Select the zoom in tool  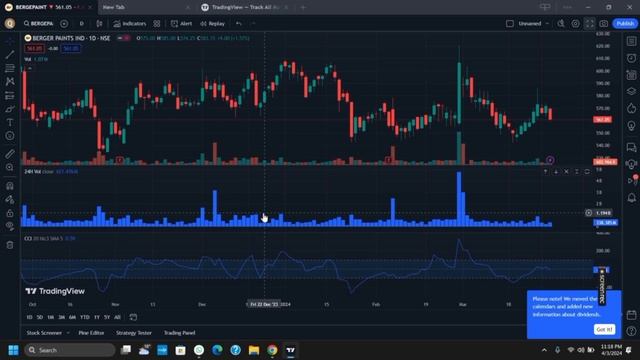coord(10,167)
